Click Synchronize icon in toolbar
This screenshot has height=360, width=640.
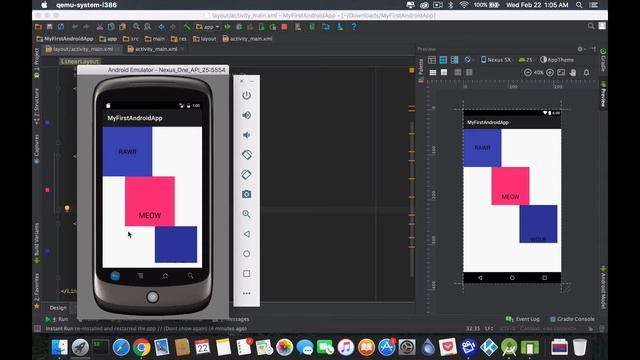(61, 27)
